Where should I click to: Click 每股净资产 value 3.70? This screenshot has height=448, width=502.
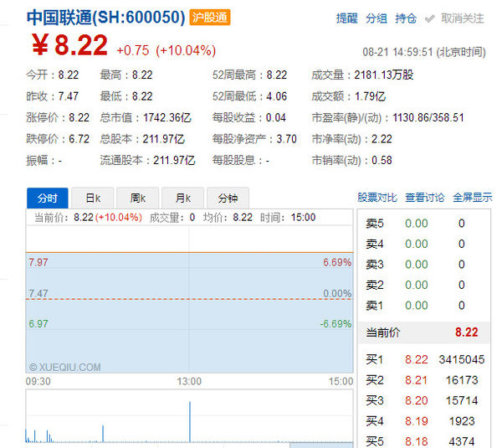pos(286,139)
